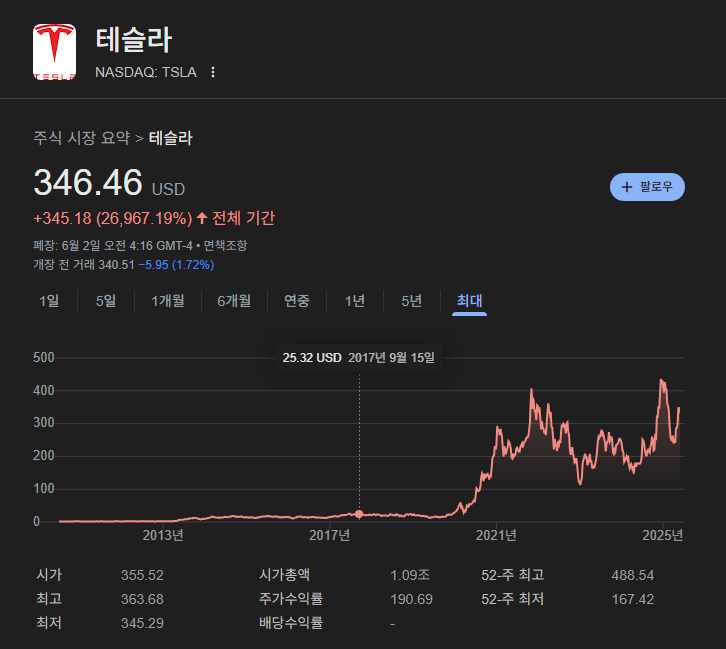Click the Tesla logo icon

pos(54,52)
